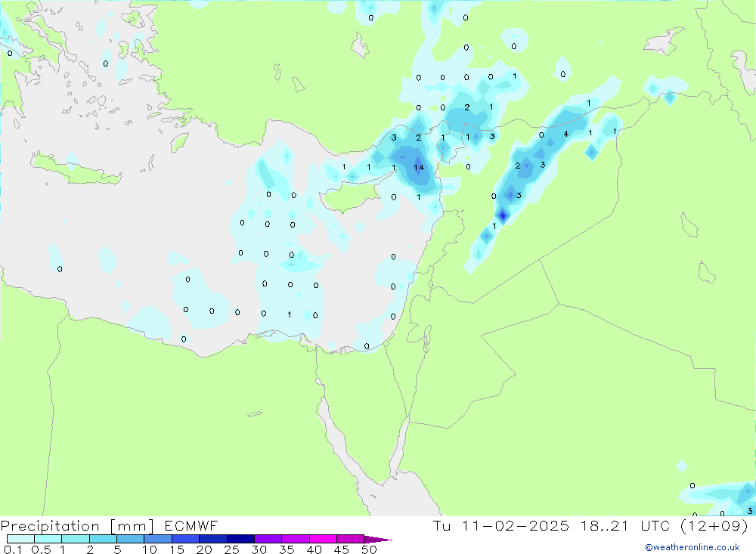
Task: Click the legend scale label '0.5'
Action: coord(41,549)
